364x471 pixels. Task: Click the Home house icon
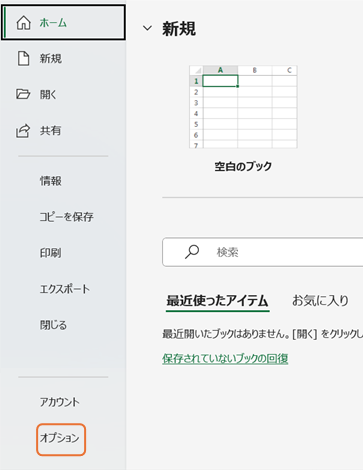24,23
